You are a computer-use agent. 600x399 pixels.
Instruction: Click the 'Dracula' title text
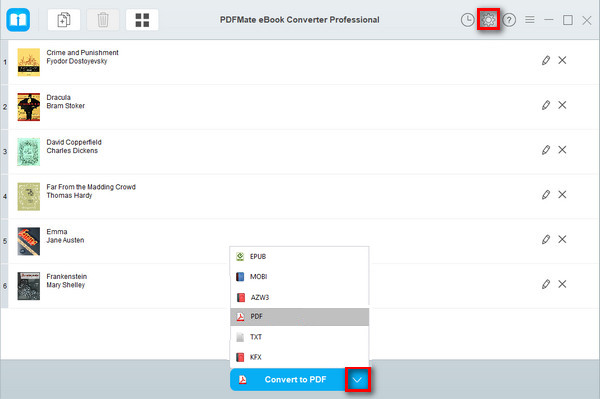pyautogui.click(x=59, y=97)
